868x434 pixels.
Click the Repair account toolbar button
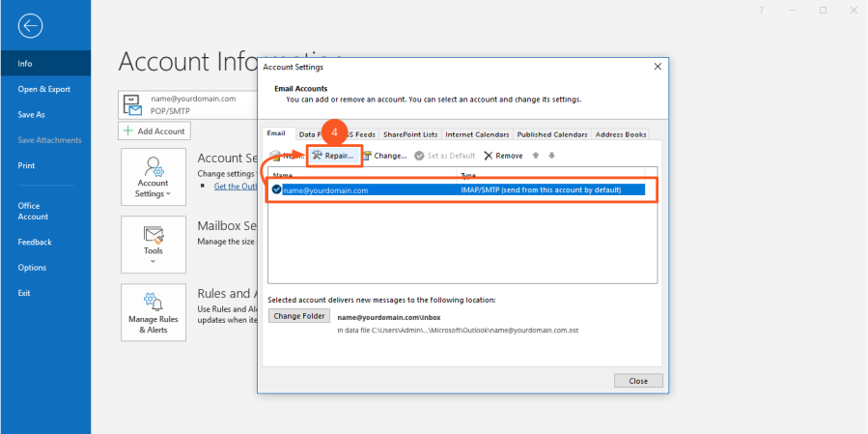pyautogui.click(x=333, y=155)
